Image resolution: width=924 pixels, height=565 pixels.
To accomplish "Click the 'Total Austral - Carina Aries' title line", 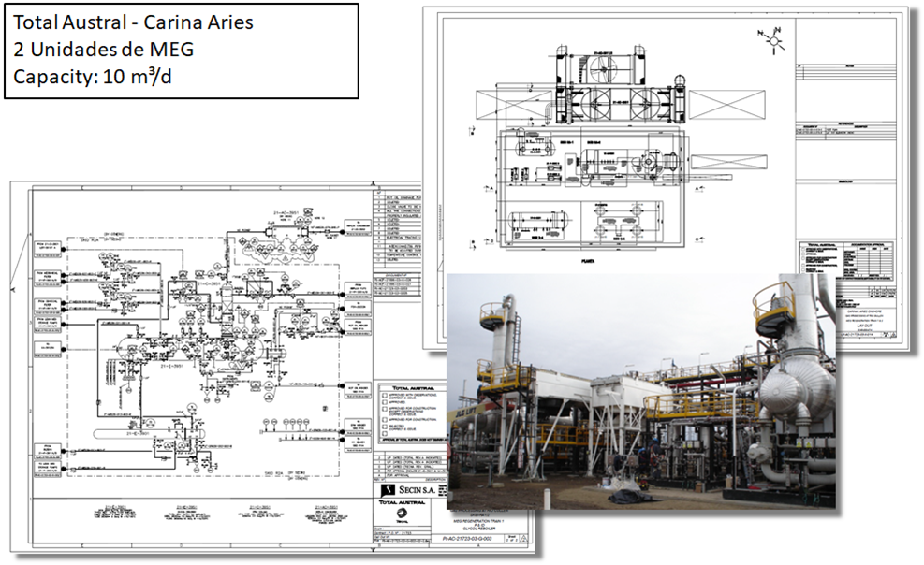I will (x=133, y=22).
